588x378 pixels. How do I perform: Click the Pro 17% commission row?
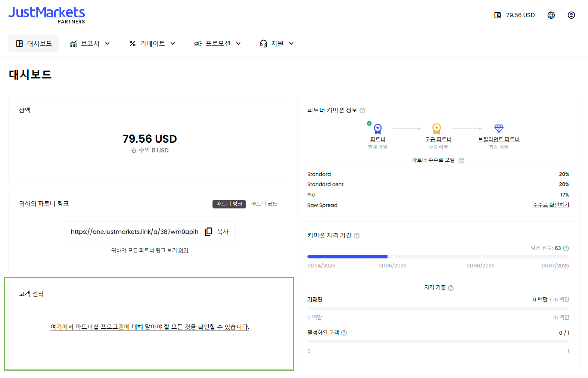(x=438, y=195)
